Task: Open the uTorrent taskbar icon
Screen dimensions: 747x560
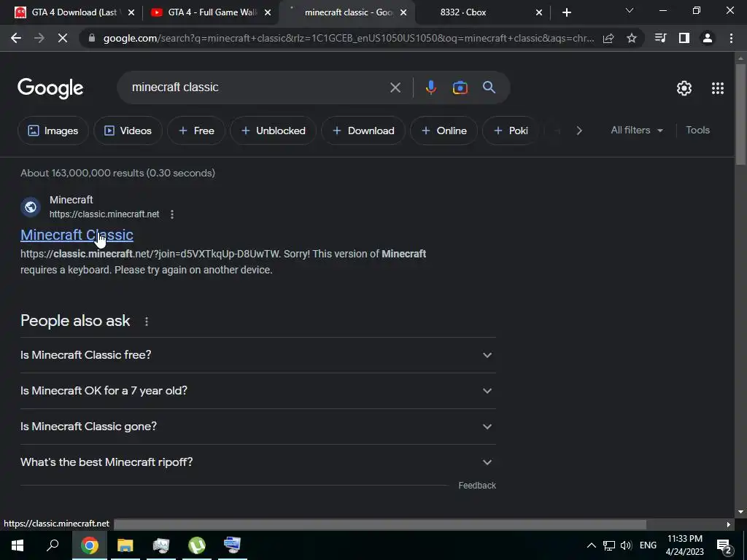Action: click(197, 545)
